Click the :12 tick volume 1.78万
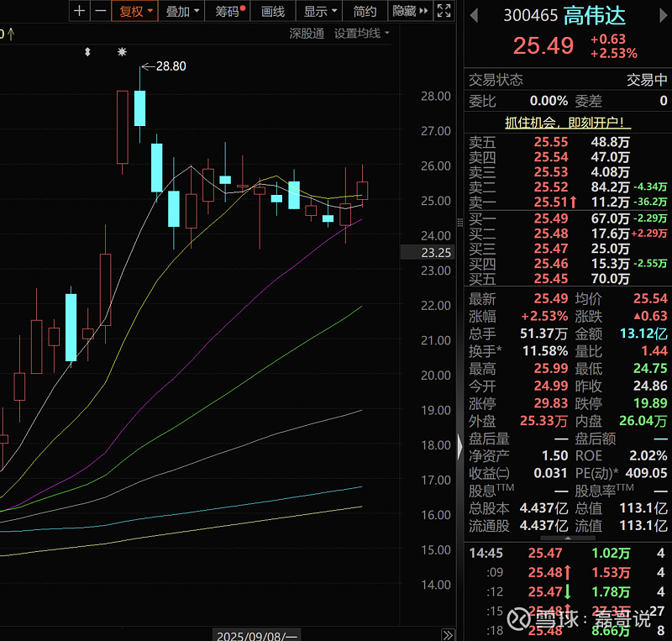 (611, 591)
